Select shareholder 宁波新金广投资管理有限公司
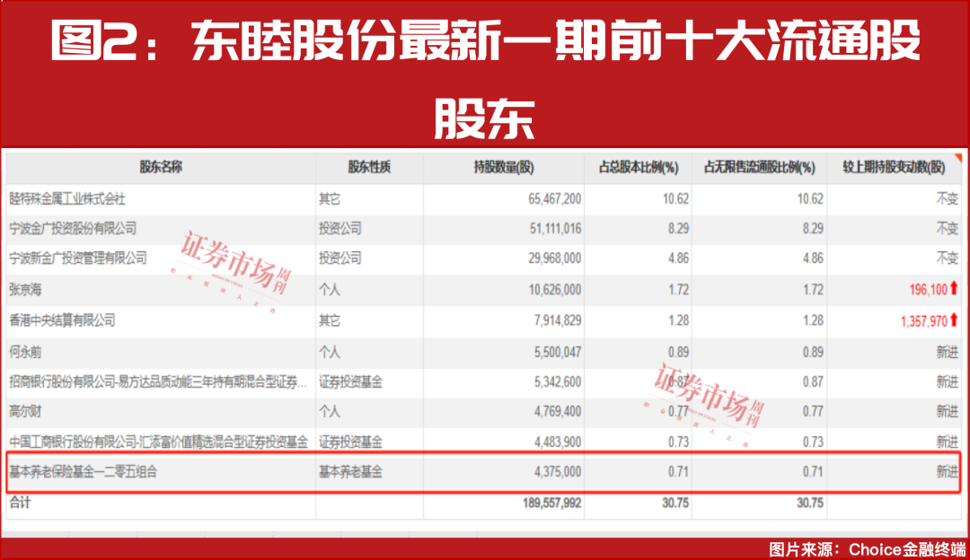Viewport: 970px width, 560px height. pyautogui.click(x=78, y=258)
